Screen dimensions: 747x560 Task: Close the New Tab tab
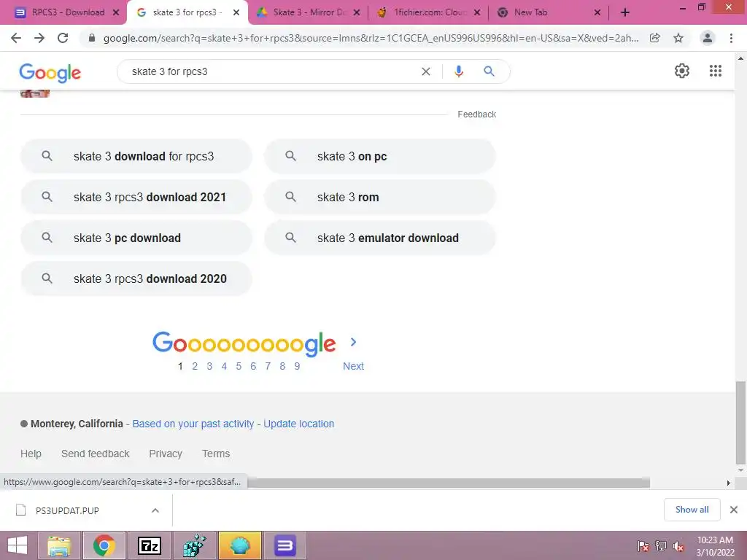(597, 13)
